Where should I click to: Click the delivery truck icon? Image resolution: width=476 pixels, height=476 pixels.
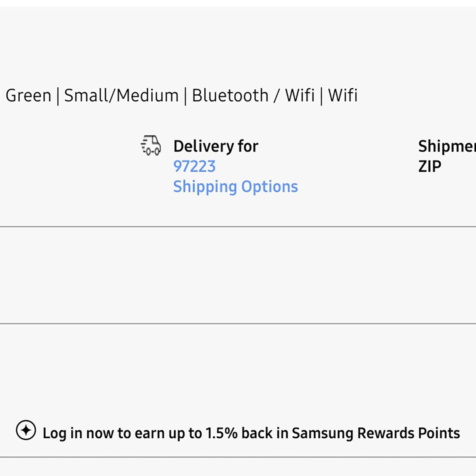pyautogui.click(x=151, y=145)
